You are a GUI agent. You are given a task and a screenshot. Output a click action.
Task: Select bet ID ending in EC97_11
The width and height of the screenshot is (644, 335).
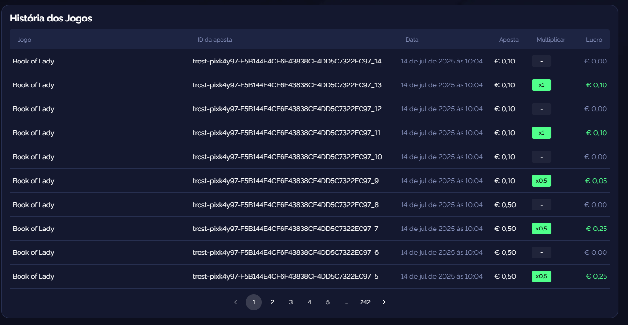click(x=286, y=133)
